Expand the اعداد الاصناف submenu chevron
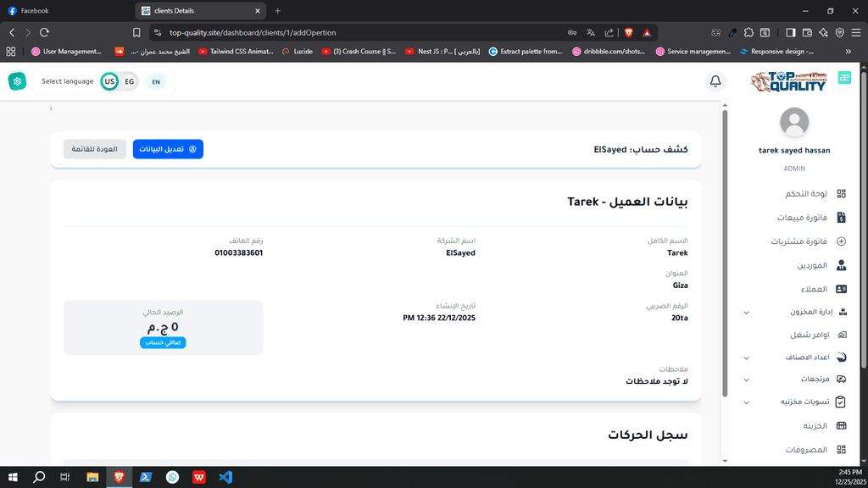Screen dimensions: 868x488 pos(746,358)
